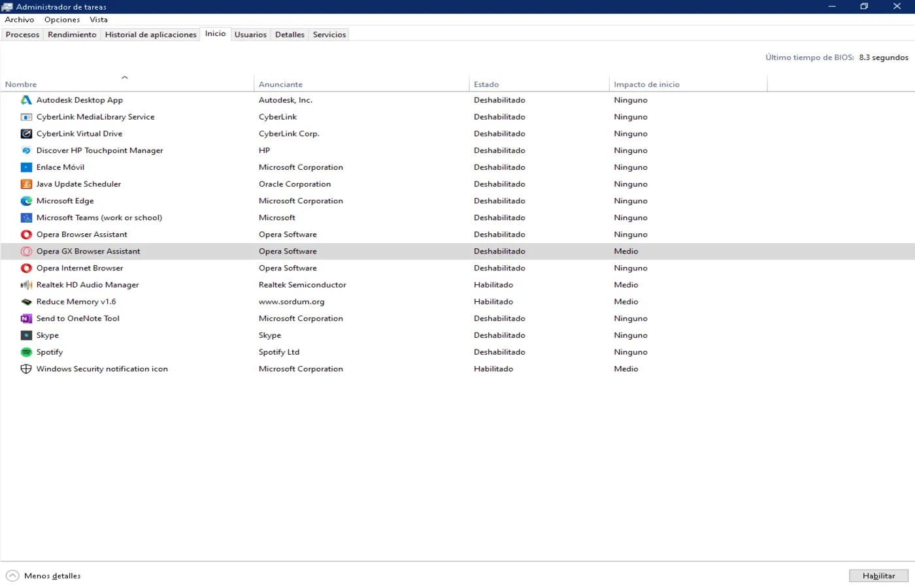
Task: Click the HP publisher cell
Action: point(264,150)
